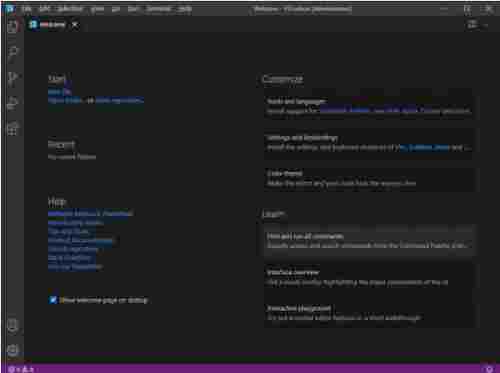The width and height of the screenshot is (500, 373).
Task: Click errors and warnings status bar indicator
Action: 21,369
